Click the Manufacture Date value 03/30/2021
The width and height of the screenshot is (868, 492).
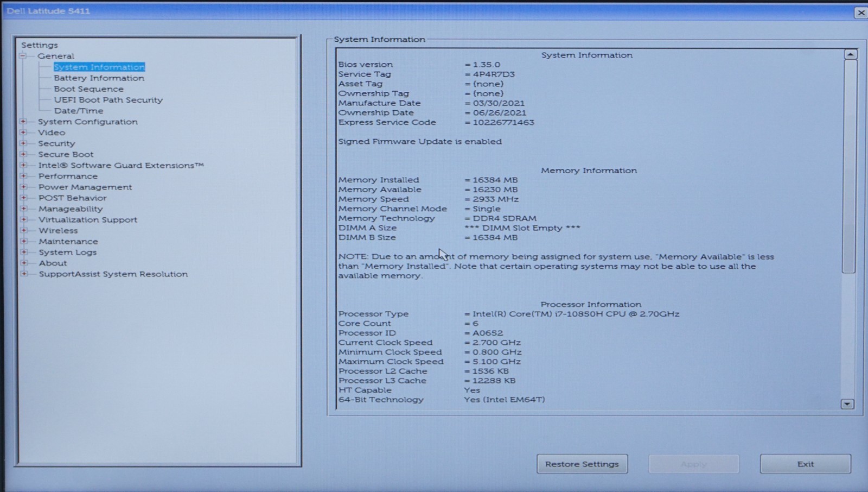[499, 103]
